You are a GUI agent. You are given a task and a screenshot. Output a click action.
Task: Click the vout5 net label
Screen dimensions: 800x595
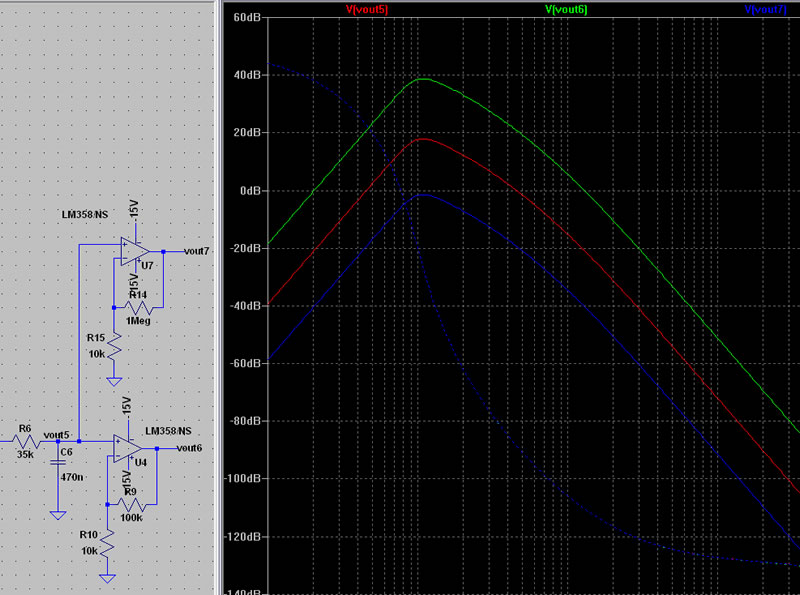(56, 435)
